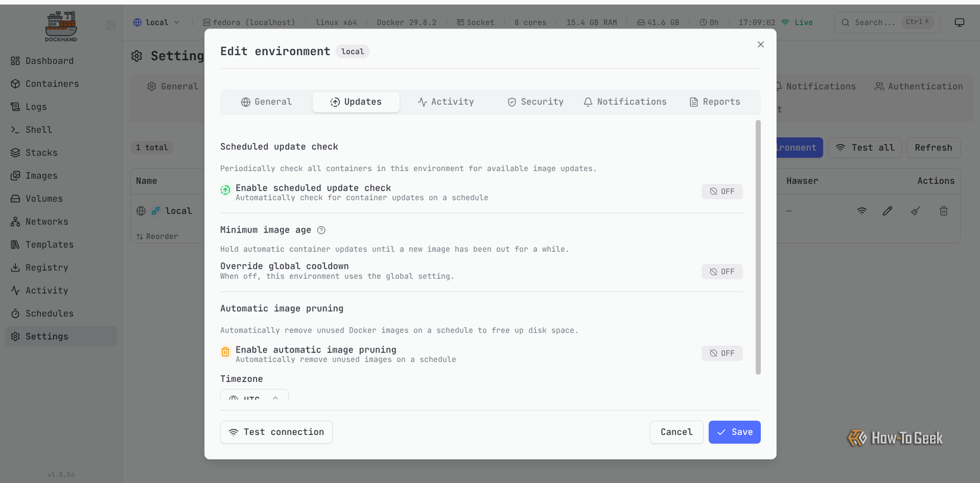Viewport: 980px width, 483px height.
Task: Open Logs in the sidebar
Action: pyautogui.click(x=61, y=107)
